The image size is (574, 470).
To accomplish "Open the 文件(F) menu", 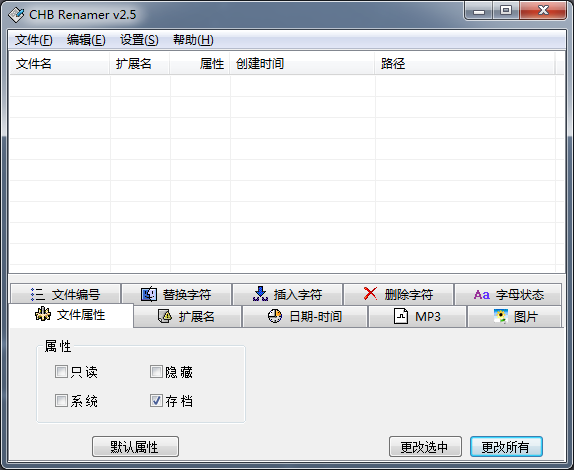I will (x=34, y=40).
